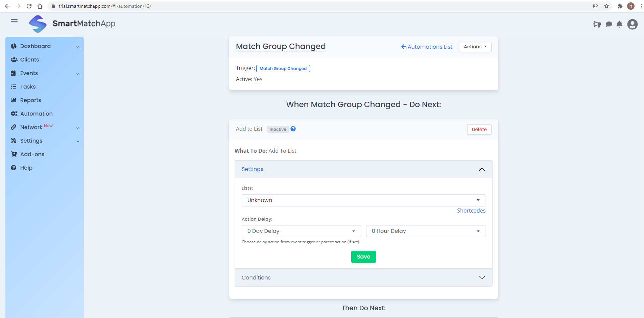This screenshot has height=318, width=644.
Task: Open the notifications bell icon
Action: (619, 24)
